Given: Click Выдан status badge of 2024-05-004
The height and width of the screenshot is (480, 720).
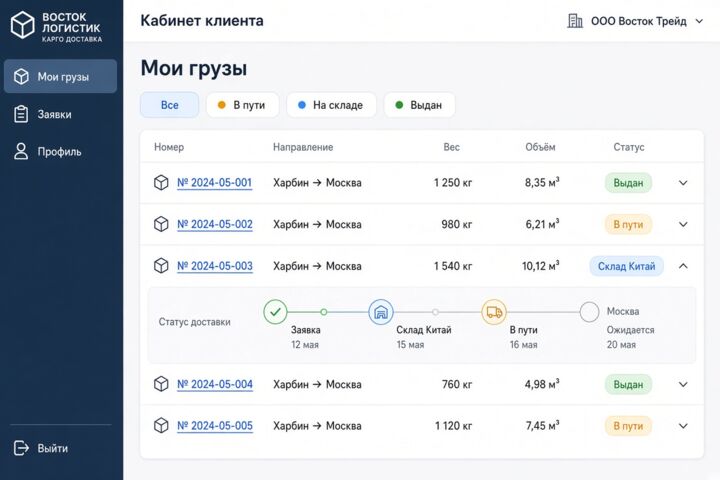Looking at the screenshot, I should pyautogui.click(x=628, y=384).
